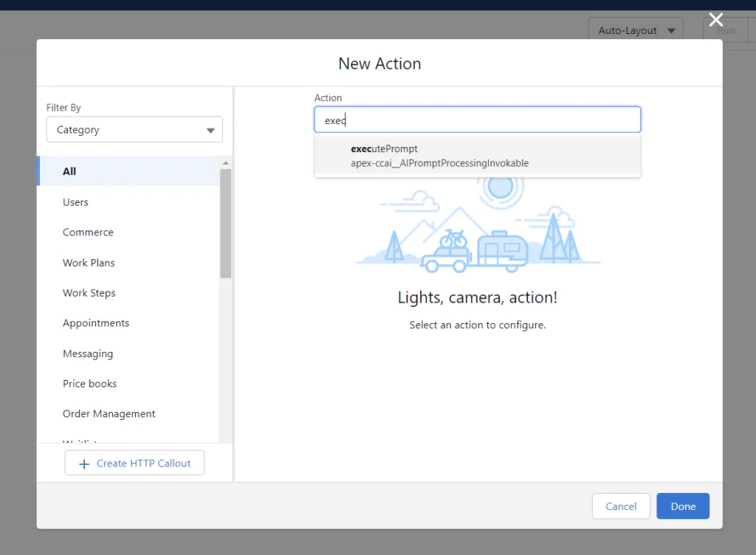This screenshot has width=756, height=555.
Task: Pick the Work Steps category
Action: point(89,293)
